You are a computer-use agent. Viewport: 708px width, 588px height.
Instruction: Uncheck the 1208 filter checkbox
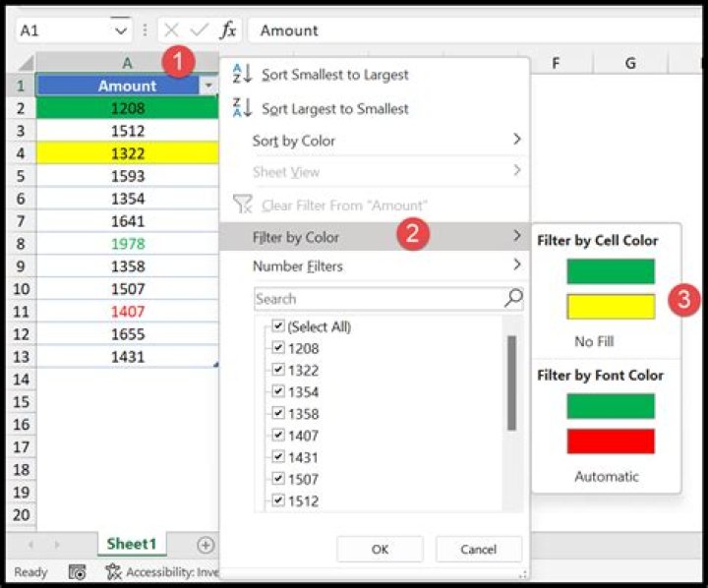point(278,347)
